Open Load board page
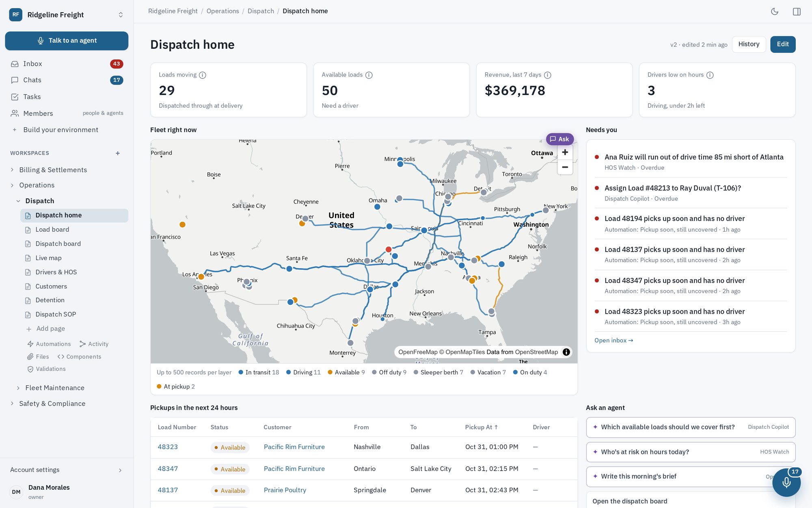The width and height of the screenshot is (812, 508). 74,230
